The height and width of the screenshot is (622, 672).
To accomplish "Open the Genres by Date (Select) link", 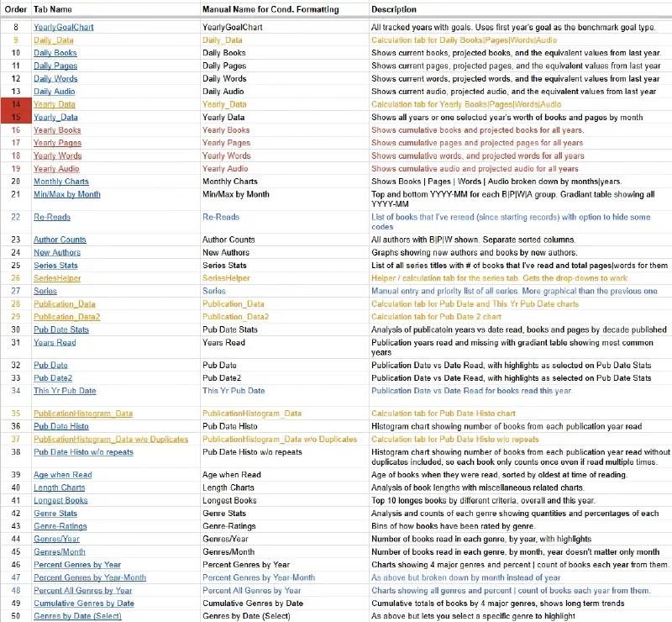I will point(77,616).
